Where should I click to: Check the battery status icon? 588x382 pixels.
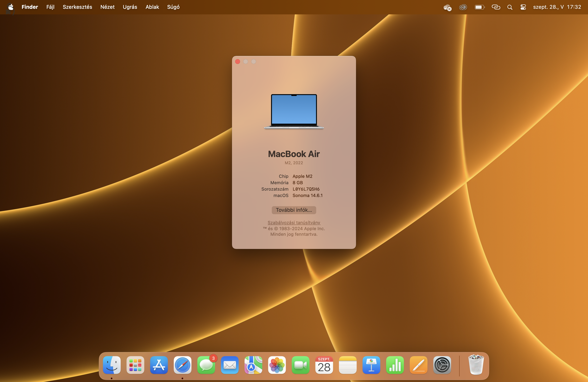[480, 7]
